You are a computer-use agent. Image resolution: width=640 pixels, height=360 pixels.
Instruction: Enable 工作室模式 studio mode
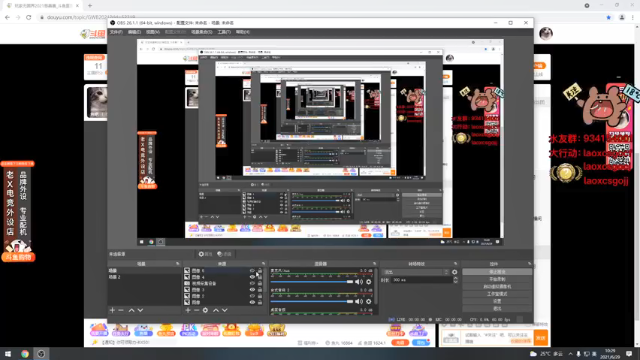click(497, 294)
